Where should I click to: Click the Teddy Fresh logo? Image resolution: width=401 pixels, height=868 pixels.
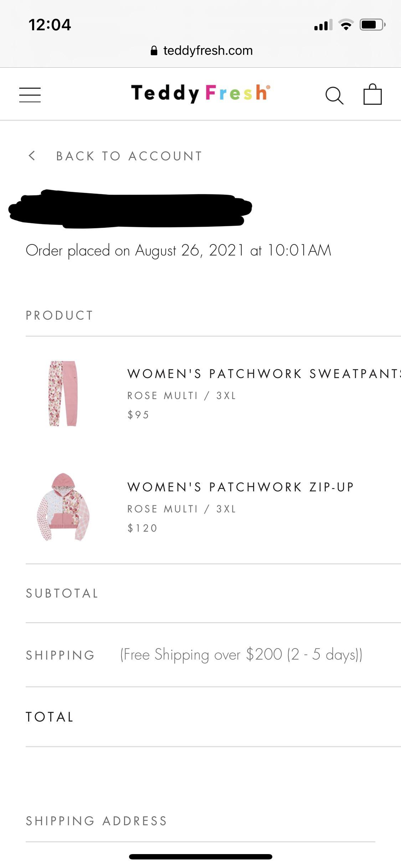pyautogui.click(x=200, y=93)
